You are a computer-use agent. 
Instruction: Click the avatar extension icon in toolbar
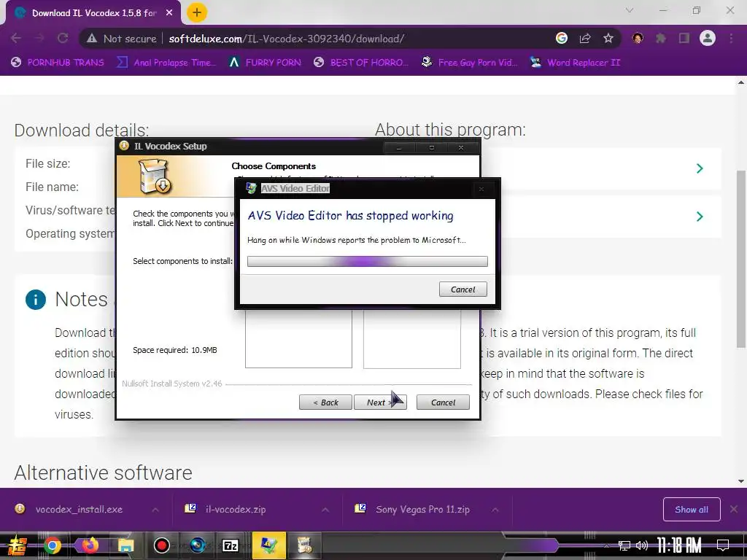click(x=638, y=38)
